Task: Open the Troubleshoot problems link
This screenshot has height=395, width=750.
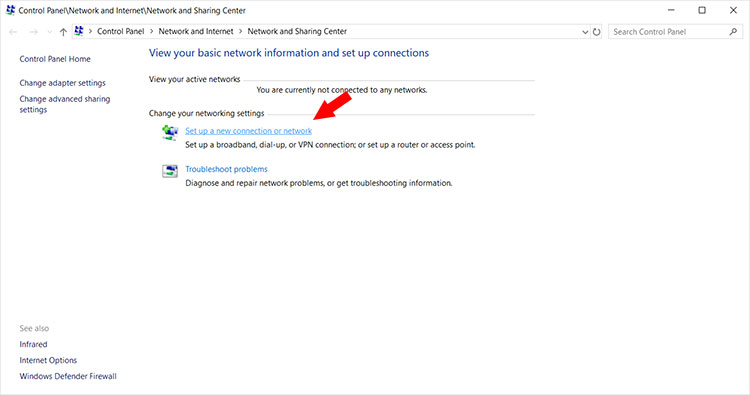Action: [x=226, y=169]
